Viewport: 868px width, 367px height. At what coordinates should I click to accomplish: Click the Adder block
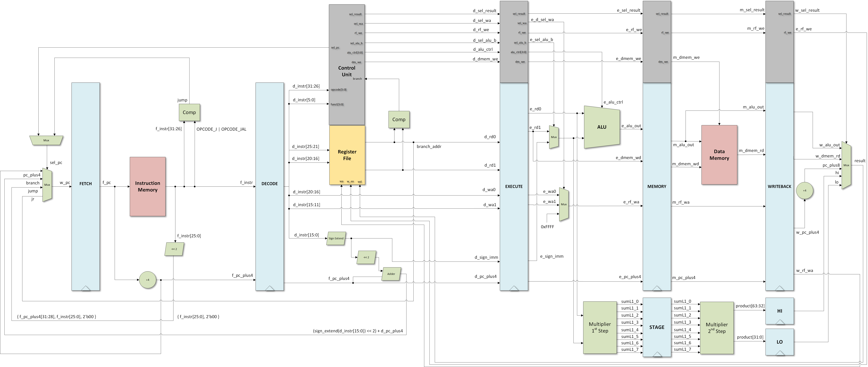point(391,274)
